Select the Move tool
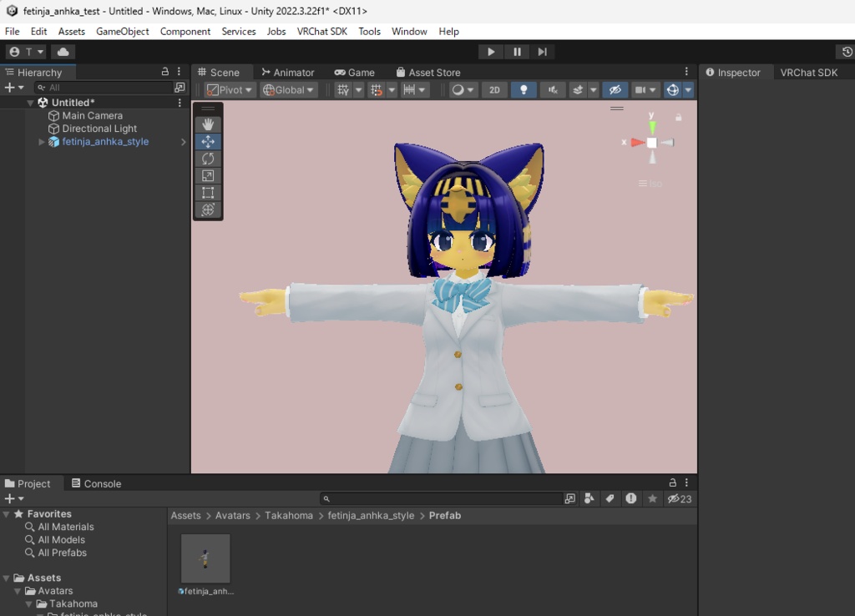Image resolution: width=855 pixels, height=616 pixels. point(208,142)
